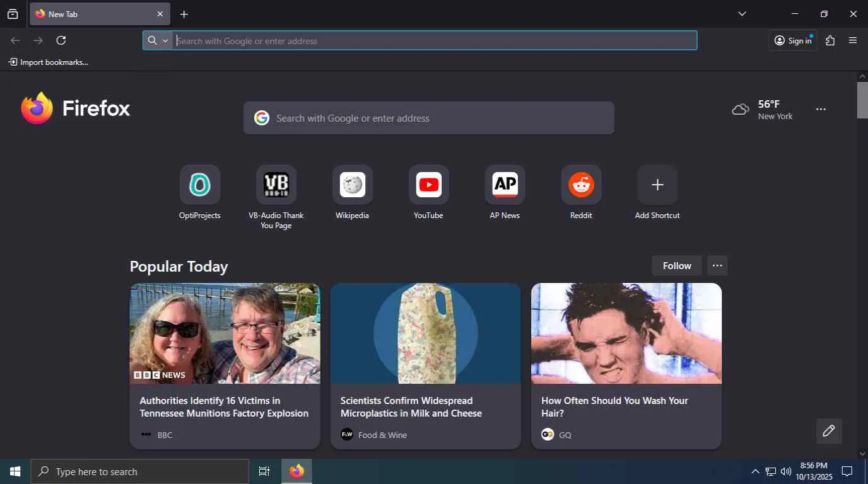The width and height of the screenshot is (868, 484).
Task: Click the Food & Wine source label
Action: (382, 435)
